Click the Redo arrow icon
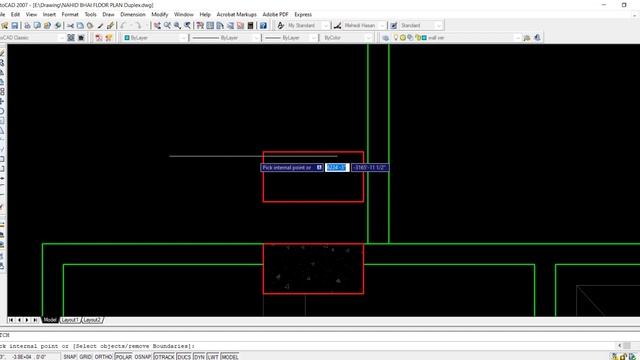This screenshot has width=640, height=360. point(139,25)
